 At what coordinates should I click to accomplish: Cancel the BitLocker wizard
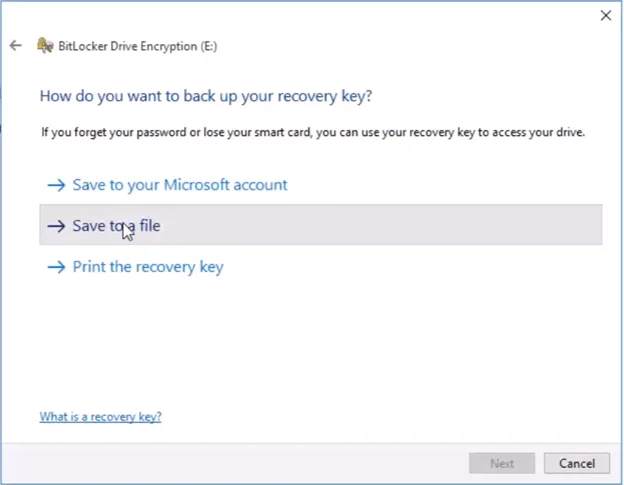point(577,463)
